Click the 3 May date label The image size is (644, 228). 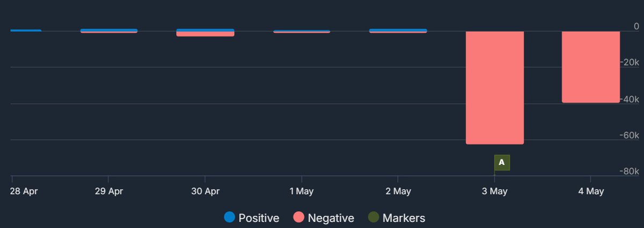point(494,191)
